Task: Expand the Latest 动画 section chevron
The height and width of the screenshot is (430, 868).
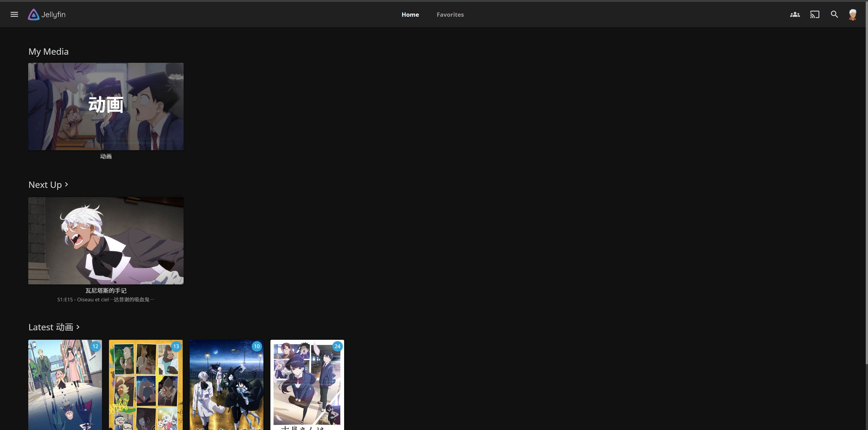Action: tap(78, 327)
